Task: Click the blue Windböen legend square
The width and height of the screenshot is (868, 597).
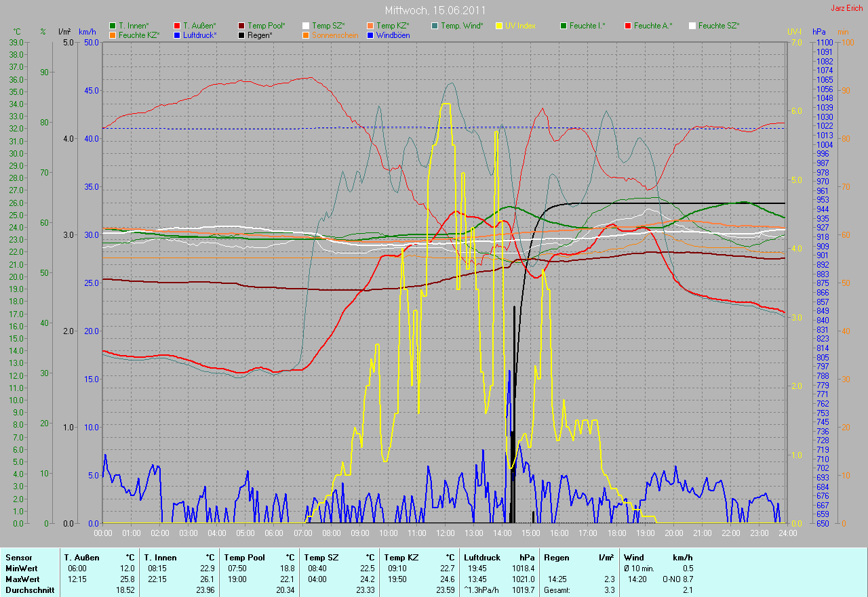Action: tap(370, 35)
